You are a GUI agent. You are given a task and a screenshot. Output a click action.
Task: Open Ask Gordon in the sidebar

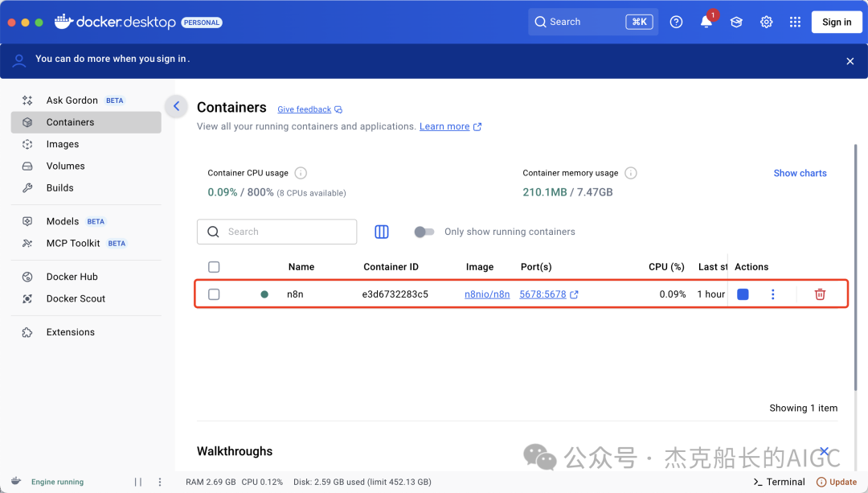tap(86, 101)
